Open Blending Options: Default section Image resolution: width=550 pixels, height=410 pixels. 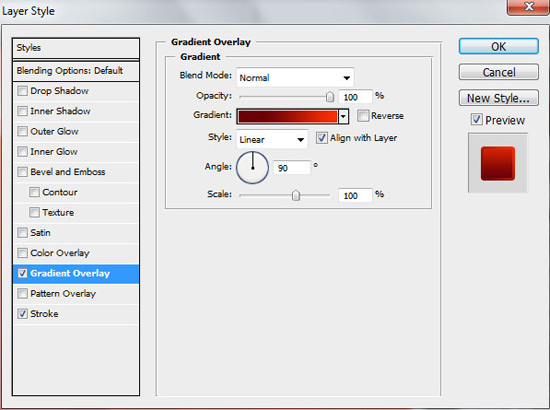coord(76,71)
